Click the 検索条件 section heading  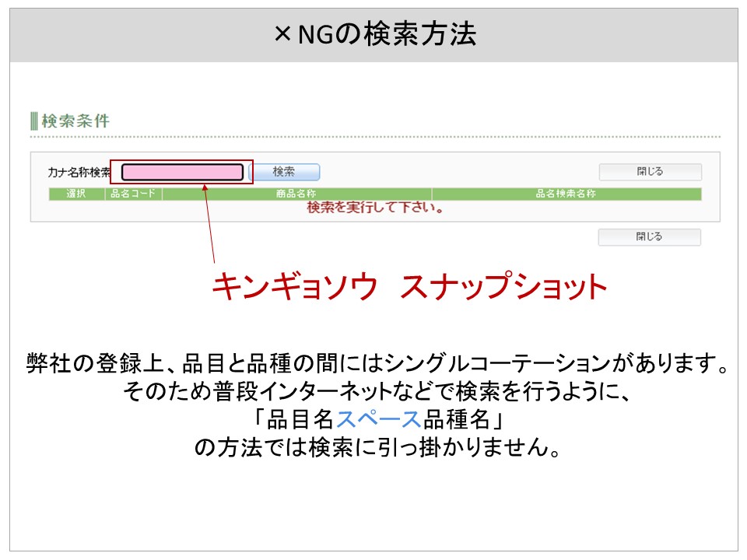(x=75, y=121)
